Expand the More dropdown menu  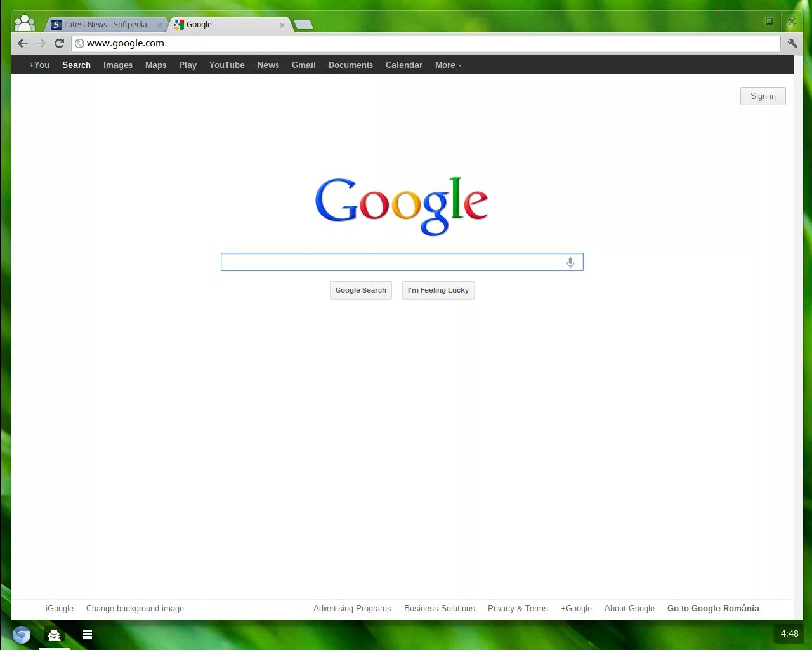(449, 65)
